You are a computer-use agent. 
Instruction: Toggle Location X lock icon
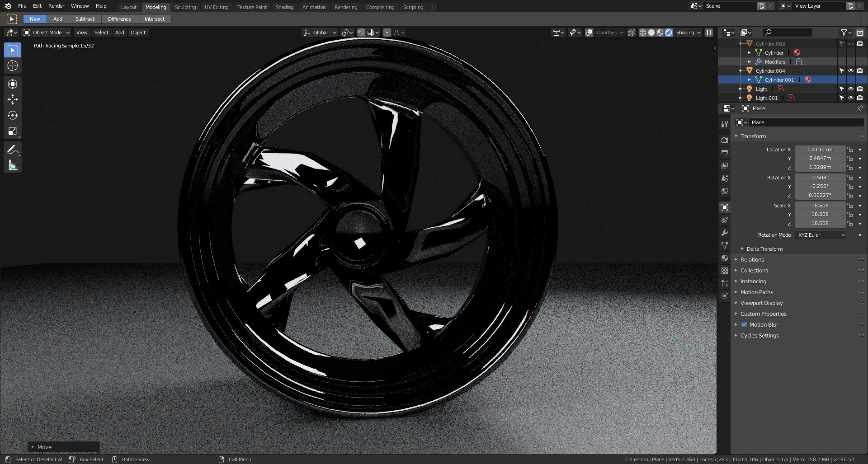pos(850,150)
